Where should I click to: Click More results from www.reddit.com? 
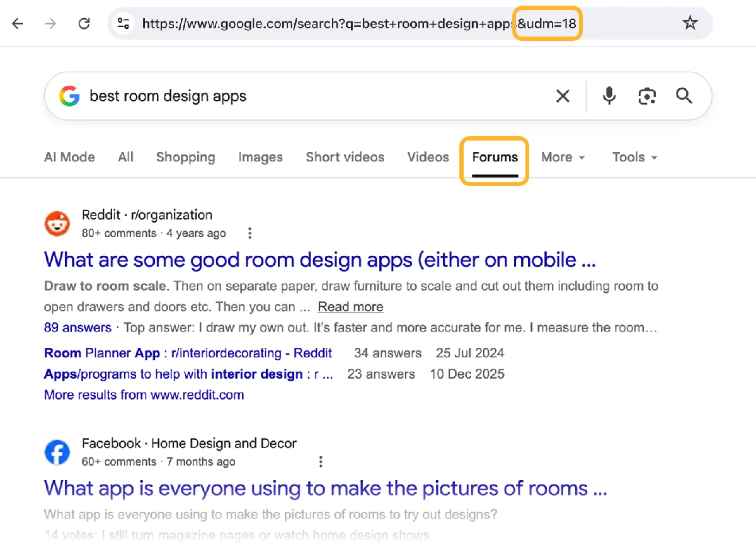pos(144,395)
